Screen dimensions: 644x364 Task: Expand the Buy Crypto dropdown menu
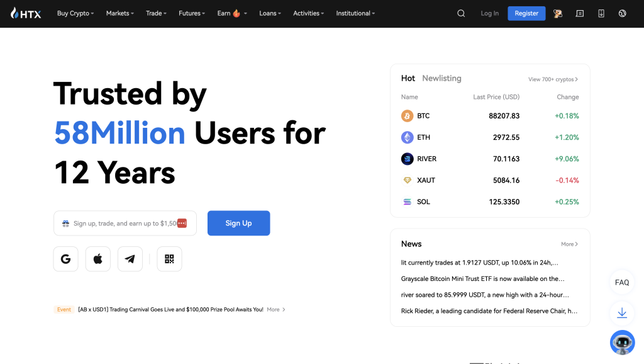(x=75, y=13)
